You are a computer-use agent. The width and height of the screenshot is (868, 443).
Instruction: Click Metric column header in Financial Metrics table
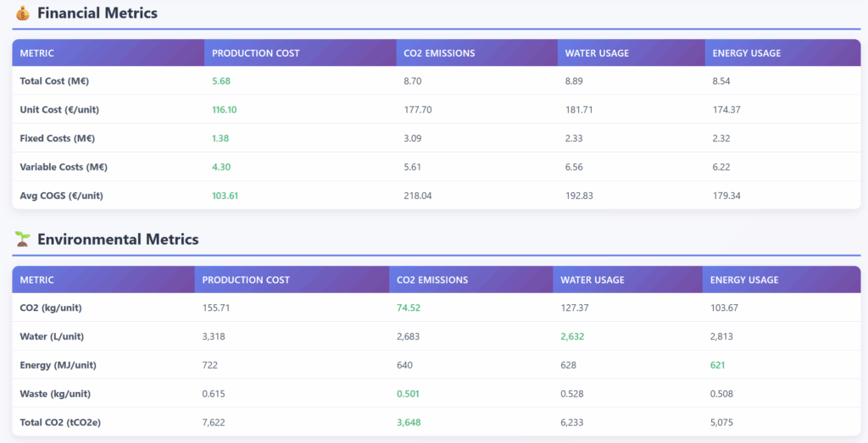coord(36,53)
